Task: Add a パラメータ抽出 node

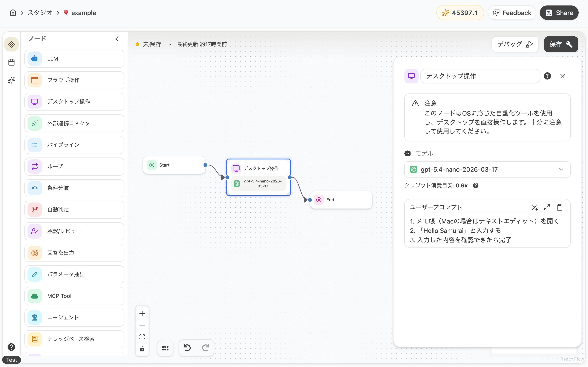Action: tap(75, 274)
